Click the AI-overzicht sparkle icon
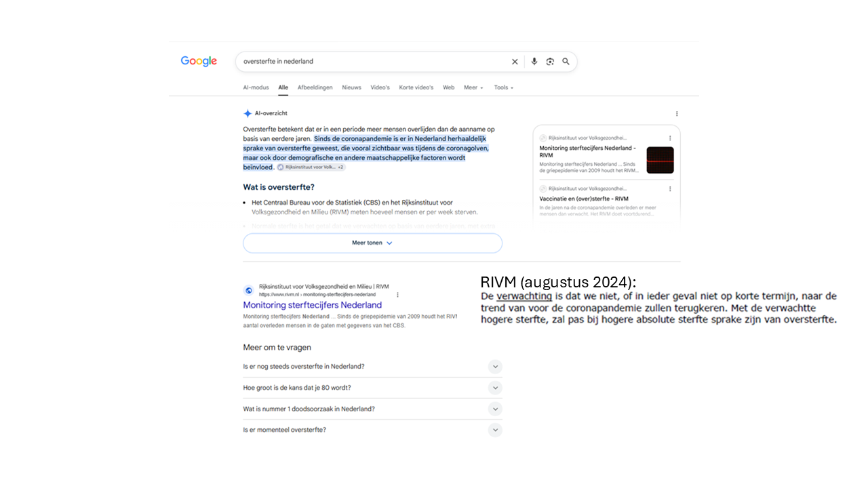 click(x=248, y=114)
